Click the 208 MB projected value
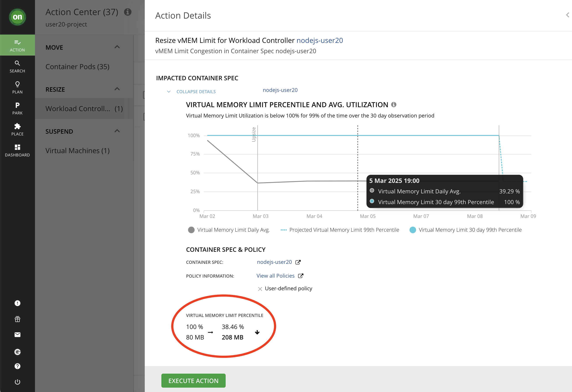 [x=232, y=337]
